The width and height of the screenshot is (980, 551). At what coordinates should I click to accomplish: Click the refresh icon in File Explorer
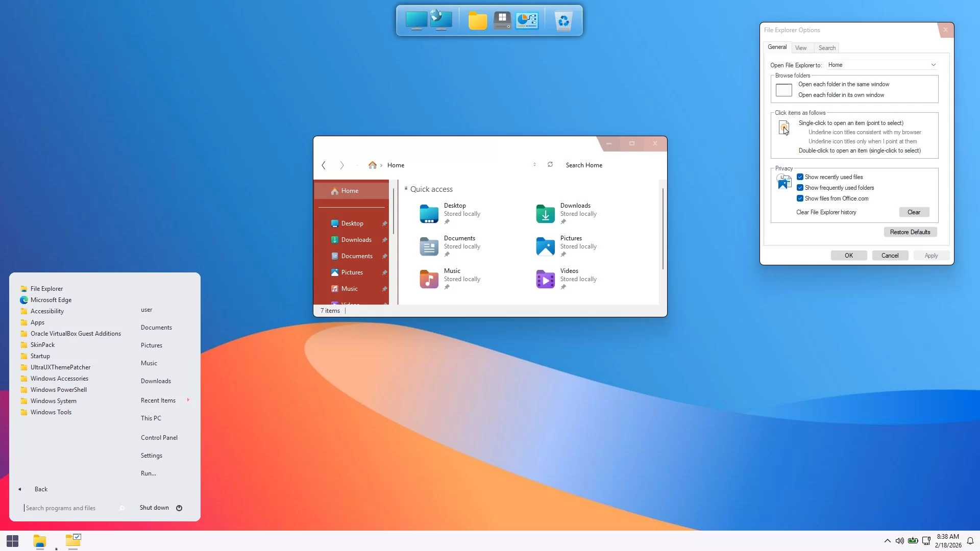tap(550, 164)
